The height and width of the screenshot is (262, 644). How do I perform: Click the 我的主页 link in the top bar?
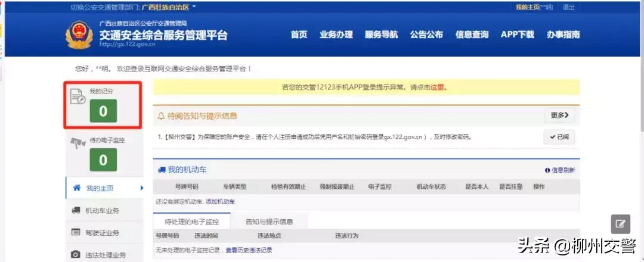(527, 7)
